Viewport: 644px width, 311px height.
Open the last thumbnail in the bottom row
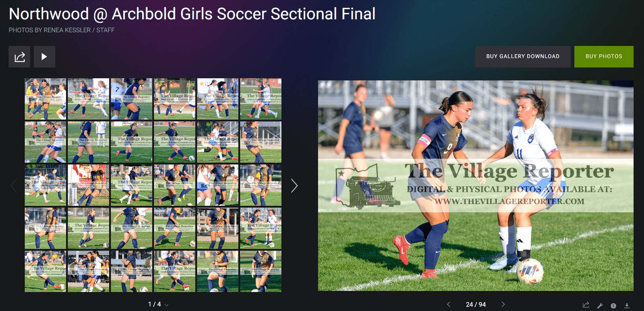261,271
